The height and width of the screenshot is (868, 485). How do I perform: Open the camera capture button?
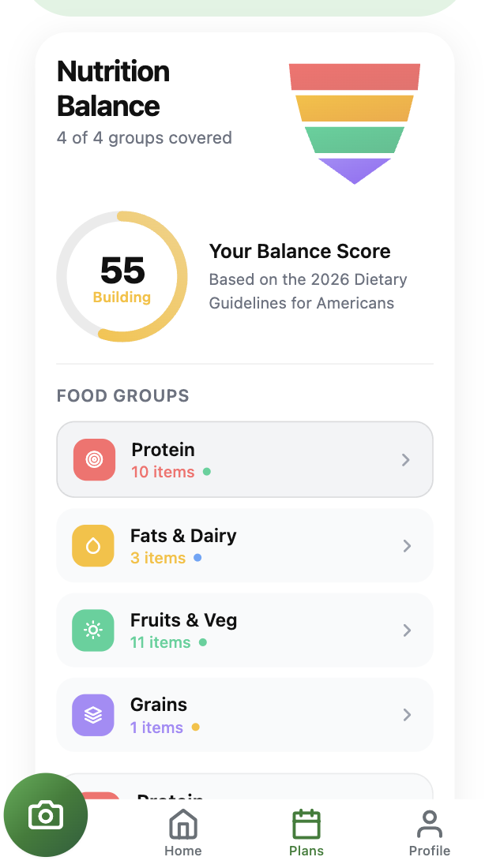45,814
